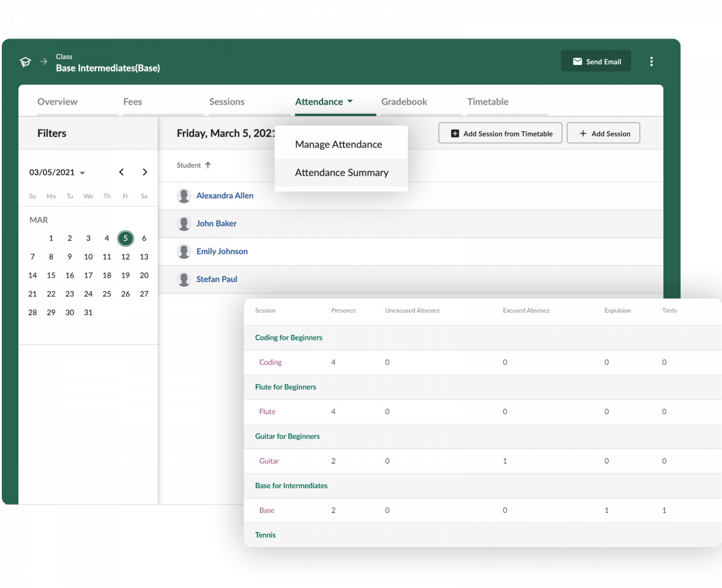Switch to the Fees tab
Screen dimensions: 722x588
(x=133, y=102)
